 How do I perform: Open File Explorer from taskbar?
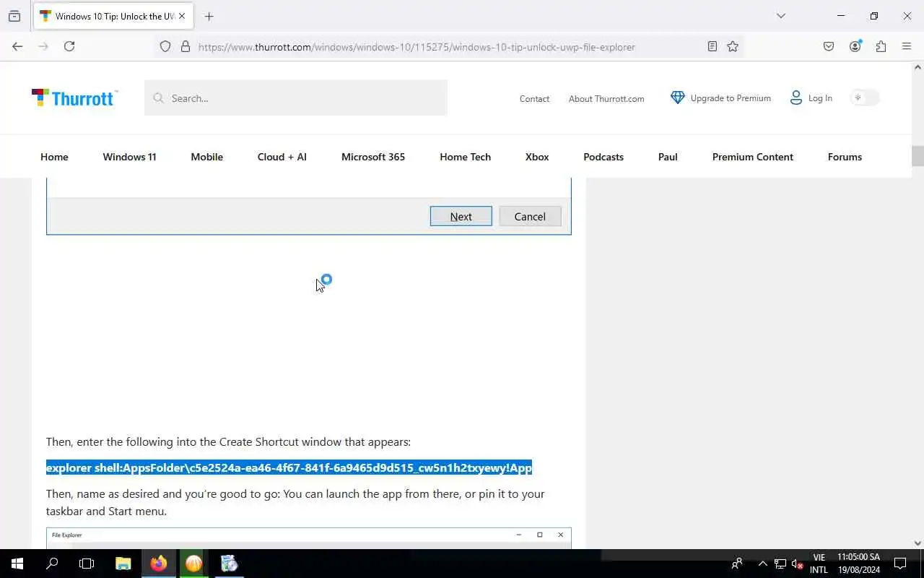(x=123, y=564)
